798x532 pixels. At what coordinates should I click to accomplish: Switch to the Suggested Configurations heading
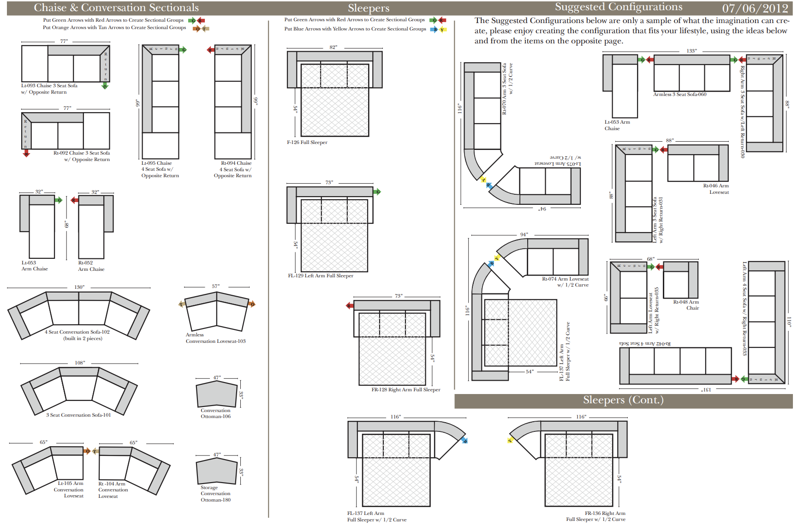click(x=618, y=7)
